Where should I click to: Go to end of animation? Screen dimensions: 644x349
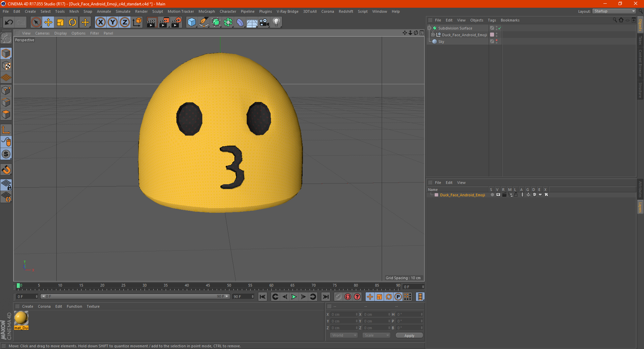click(325, 297)
